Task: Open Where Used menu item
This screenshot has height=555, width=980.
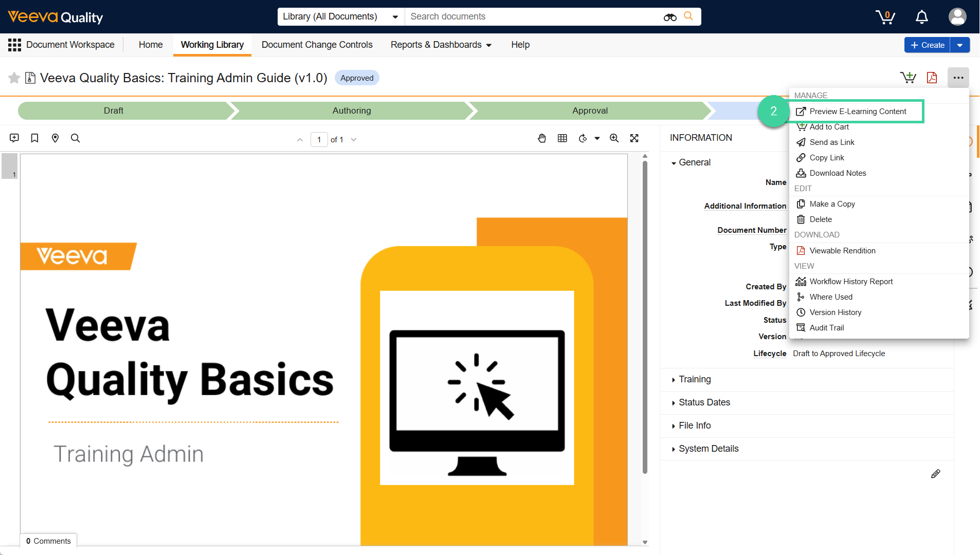Action: point(879,297)
